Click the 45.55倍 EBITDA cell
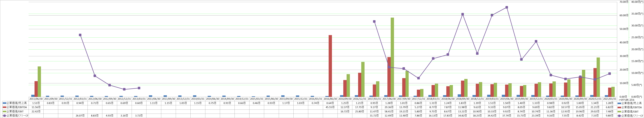 point(330,107)
